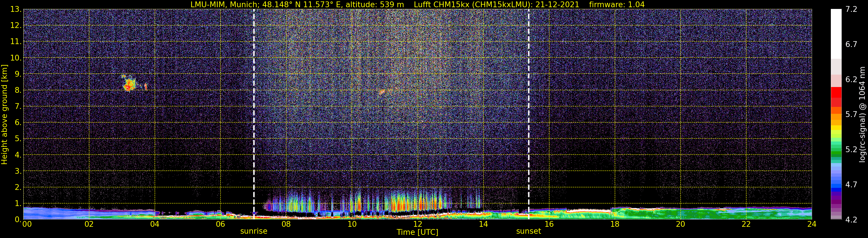Click the height axis tick '7.'
The width and height of the screenshot is (868, 238).
point(18,107)
